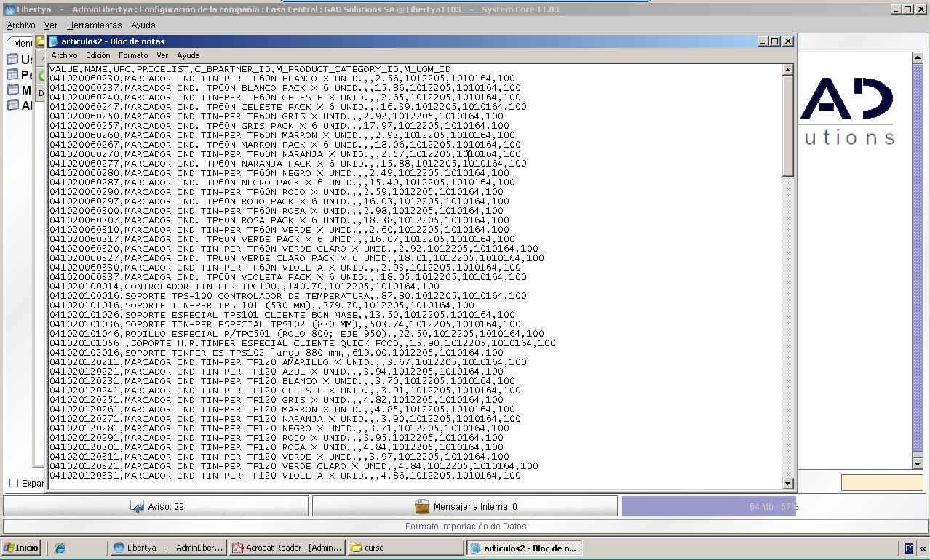Click the Aviso notification arrow icon
The image size is (930, 560).
(x=138, y=506)
